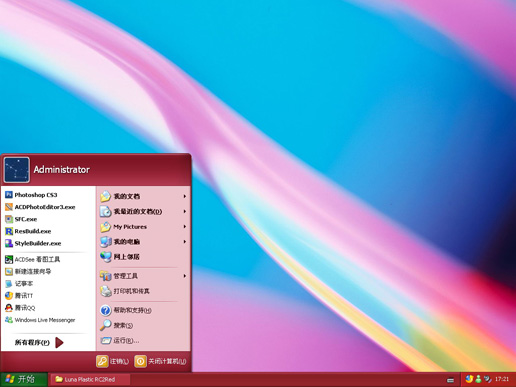
Task: Select ResBuild.exe menu label
Action: pyautogui.click(x=33, y=231)
